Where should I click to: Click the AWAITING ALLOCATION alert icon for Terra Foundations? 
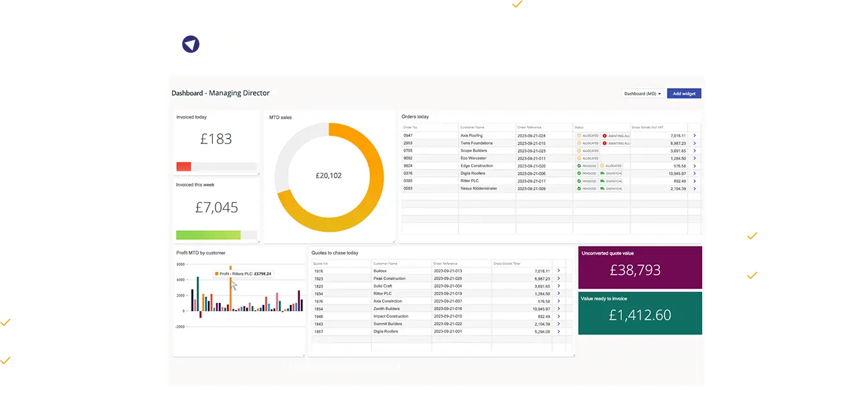tap(604, 143)
